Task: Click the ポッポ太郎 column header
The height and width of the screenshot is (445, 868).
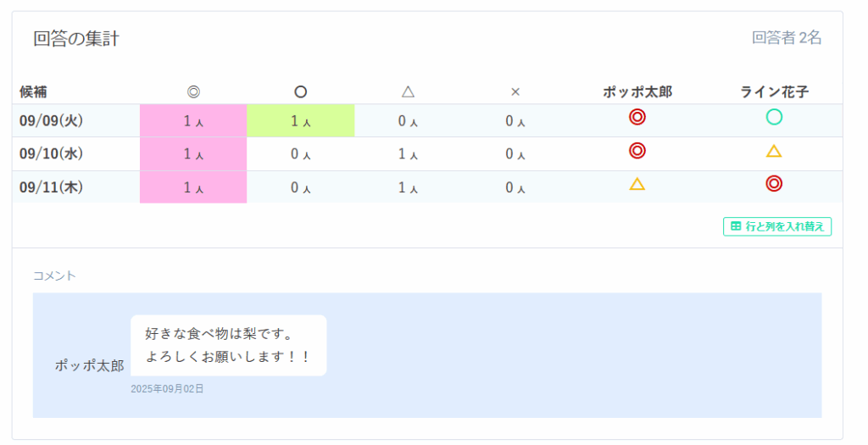Action: 637,92
